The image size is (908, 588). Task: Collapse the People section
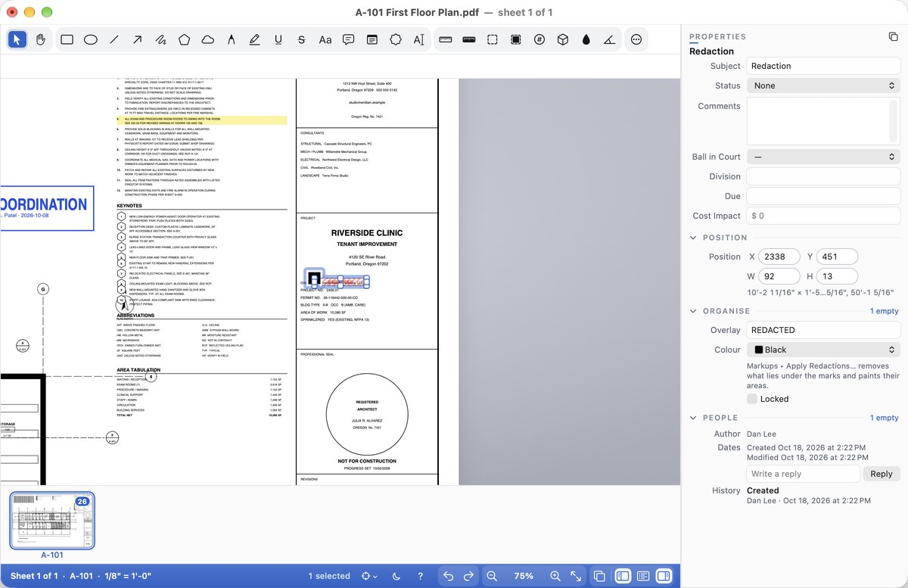[693, 418]
